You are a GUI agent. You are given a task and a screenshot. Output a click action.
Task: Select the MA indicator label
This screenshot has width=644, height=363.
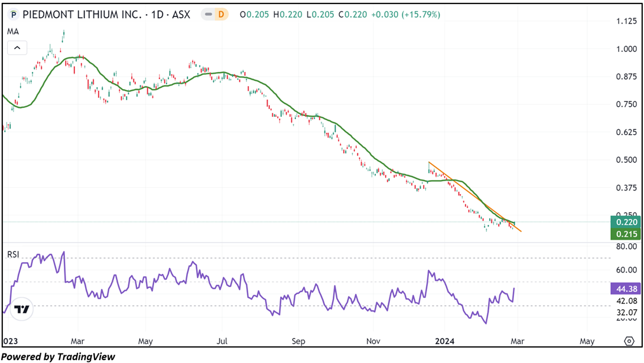[x=13, y=32]
